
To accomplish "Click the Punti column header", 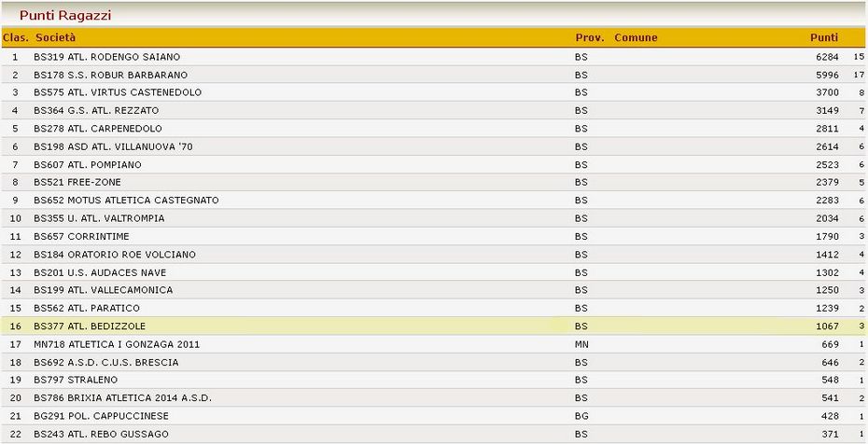I will click(824, 37).
